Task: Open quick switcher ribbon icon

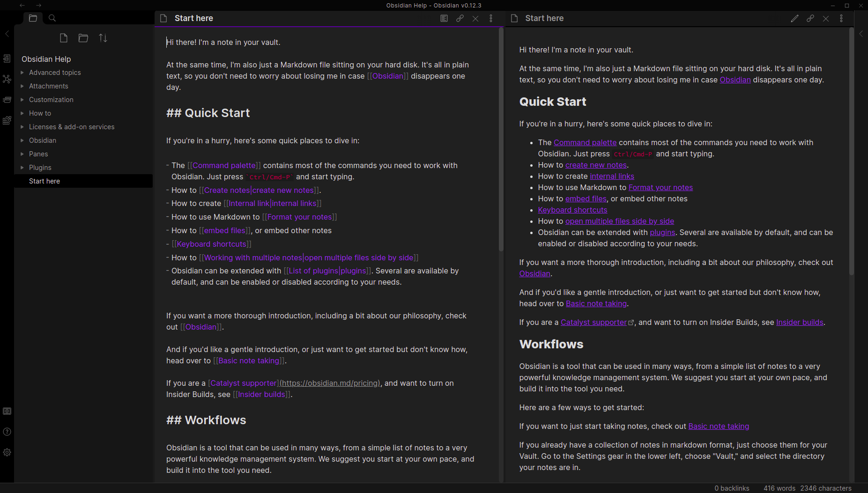Action: 7,59
